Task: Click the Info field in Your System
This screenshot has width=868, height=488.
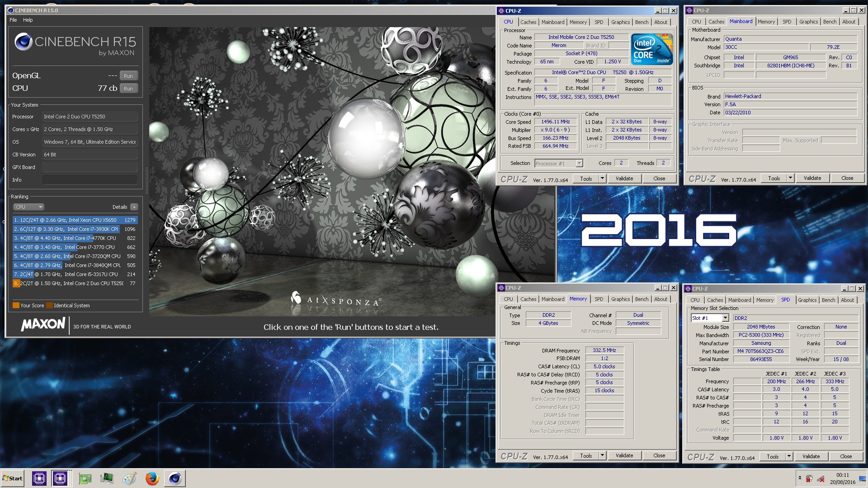Action: coord(90,180)
